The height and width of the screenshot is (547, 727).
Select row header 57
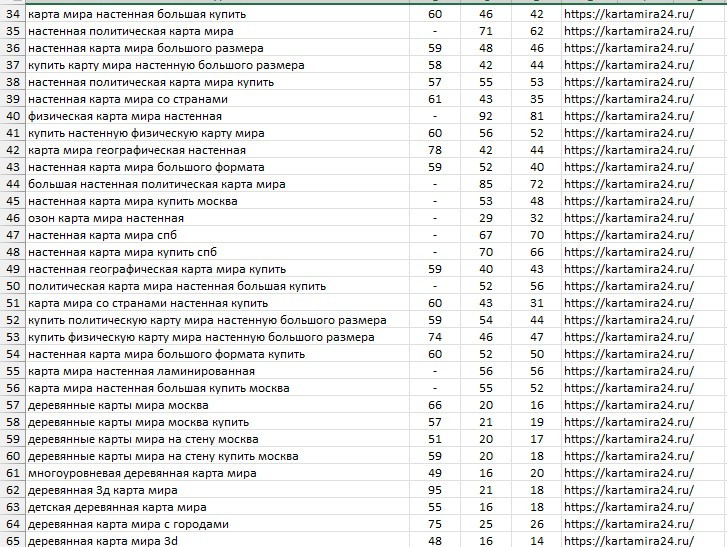(13, 405)
